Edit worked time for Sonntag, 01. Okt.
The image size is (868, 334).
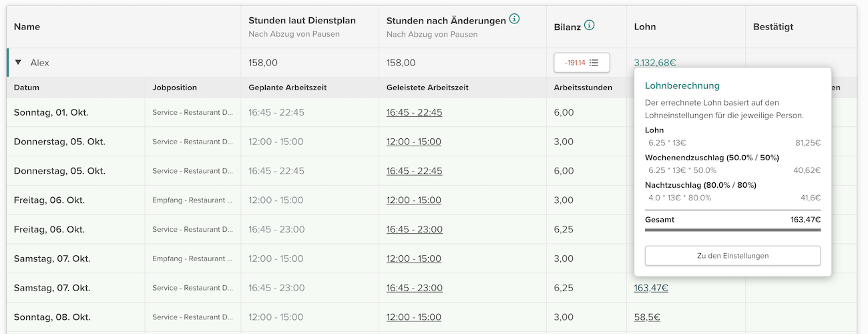coord(414,112)
